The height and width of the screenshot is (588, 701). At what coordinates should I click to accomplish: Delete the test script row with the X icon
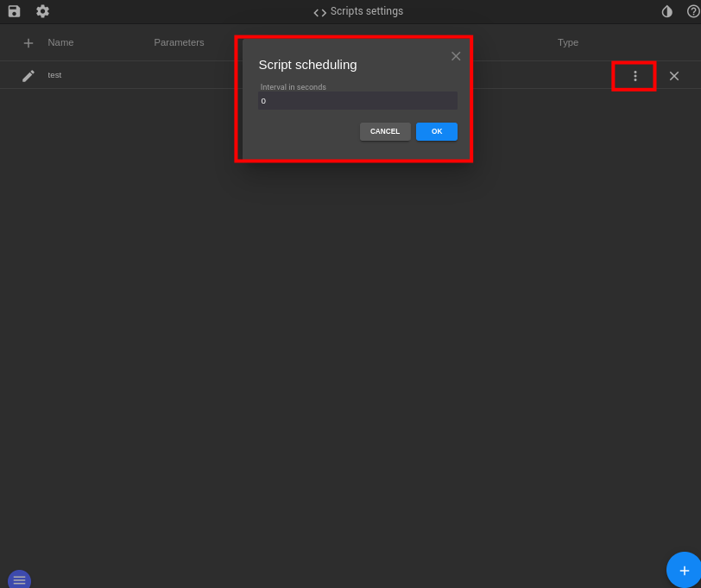tap(674, 75)
